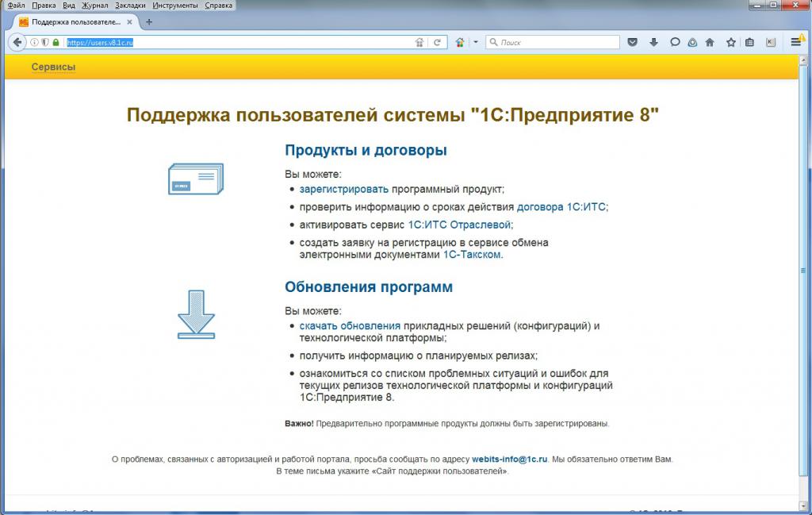Open the shield tracking protection icon
812x515 pixels.
point(45,43)
